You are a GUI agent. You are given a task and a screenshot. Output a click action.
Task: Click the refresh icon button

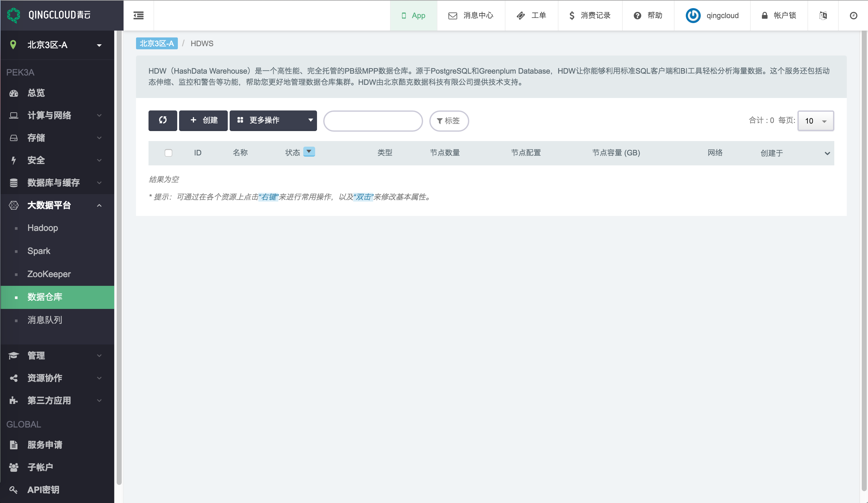163,120
